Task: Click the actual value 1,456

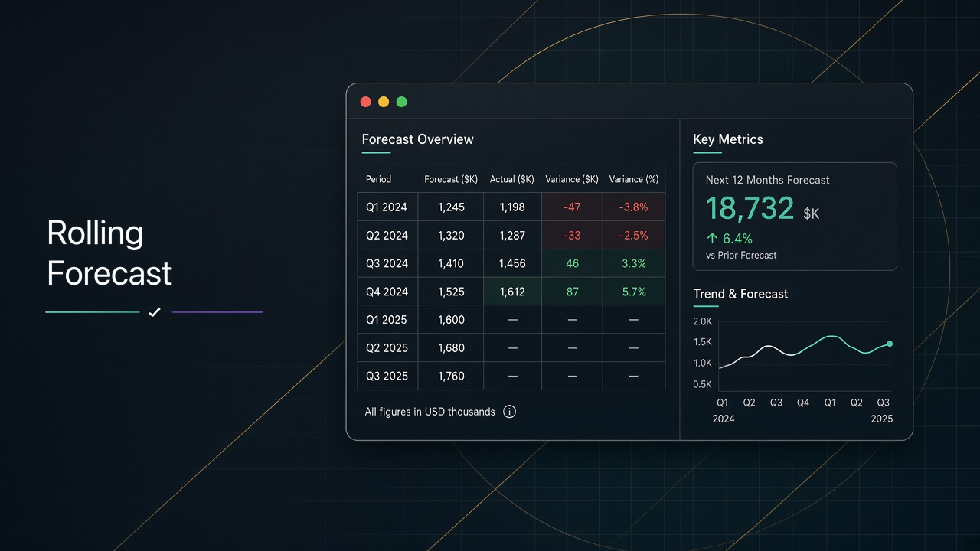Action: pos(512,263)
